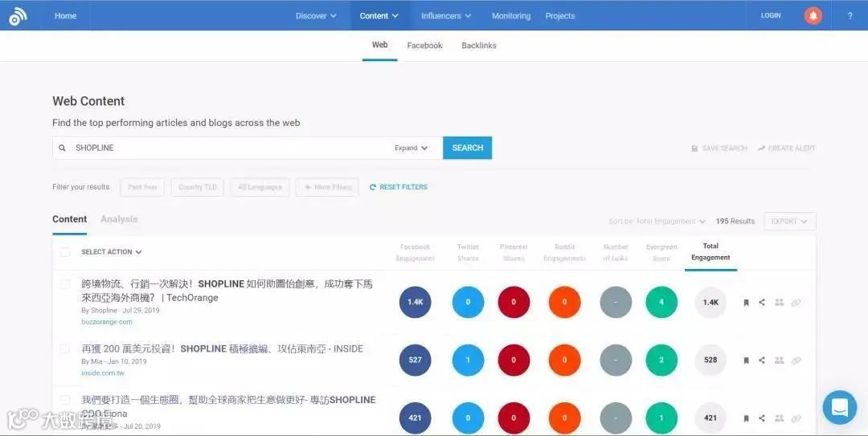Open the Discover menu dropdown
868x436 pixels.
point(316,16)
